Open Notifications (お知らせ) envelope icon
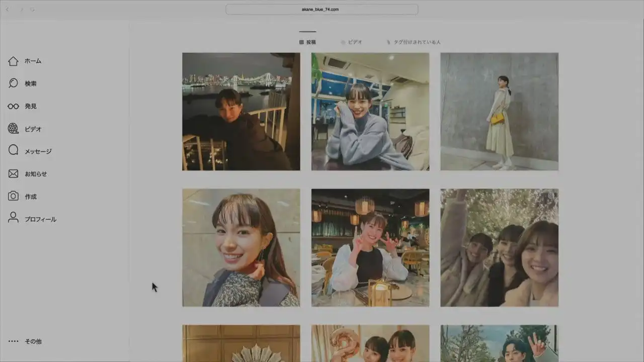Image resolution: width=644 pixels, height=362 pixels. pos(14,174)
